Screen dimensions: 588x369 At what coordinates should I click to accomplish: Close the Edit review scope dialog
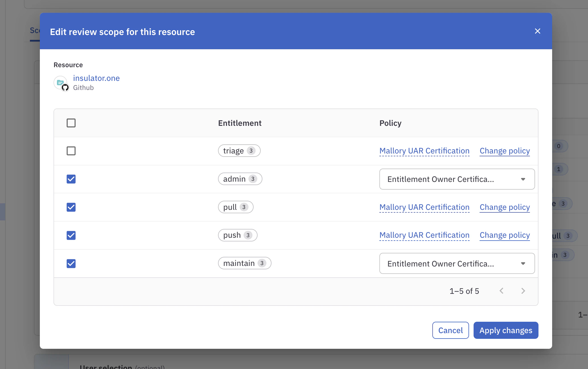pyautogui.click(x=537, y=31)
